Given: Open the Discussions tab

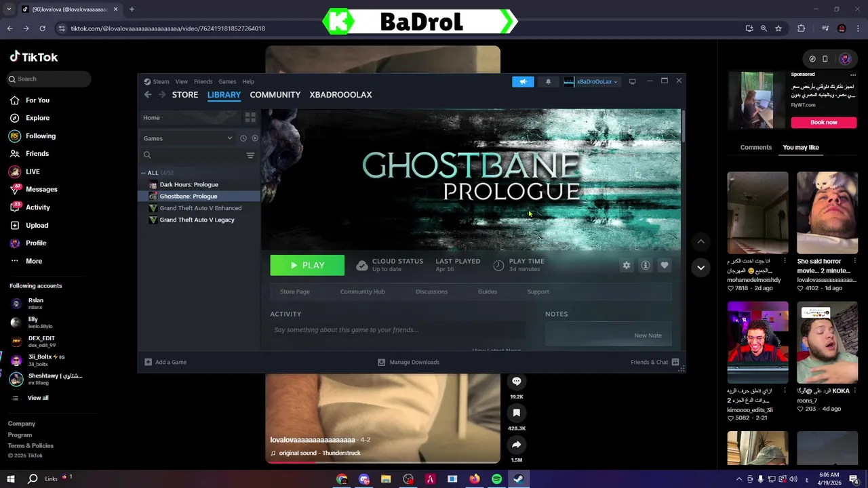Looking at the screenshot, I should [431, 291].
